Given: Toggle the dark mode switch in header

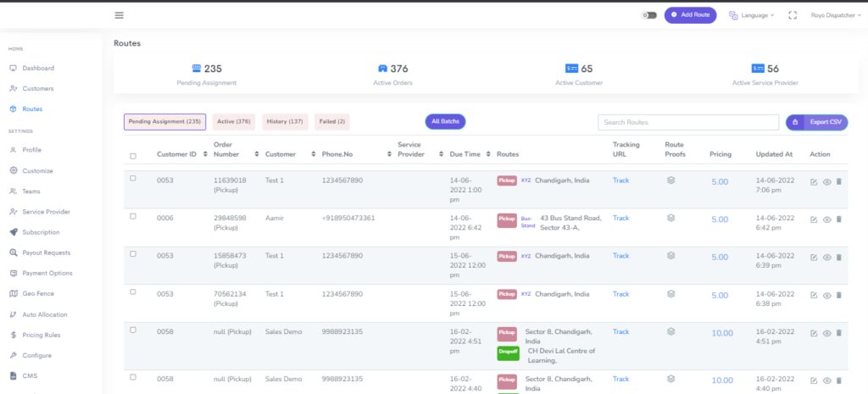Looking at the screenshot, I should 650,15.
